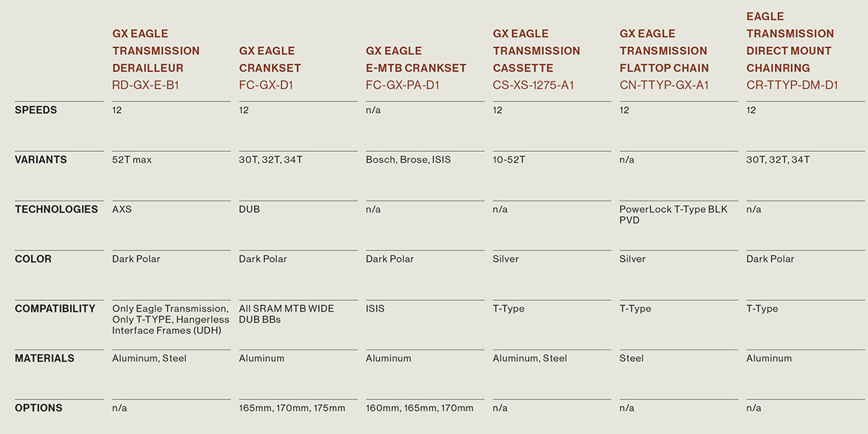
Task: Click the GX Eagle Transmission Derailleur heading
Action: 156,51
